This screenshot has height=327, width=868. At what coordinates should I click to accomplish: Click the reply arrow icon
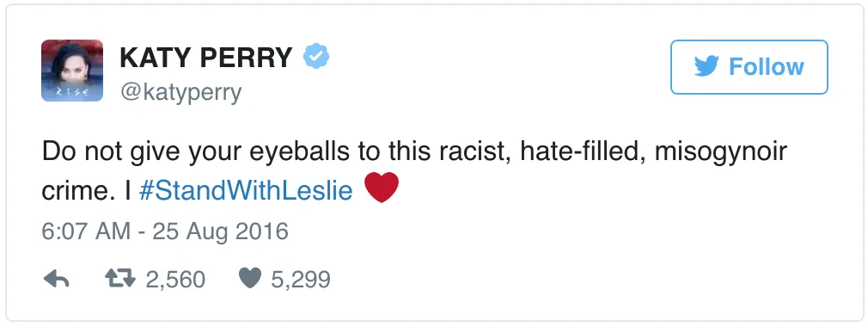[x=56, y=280]
